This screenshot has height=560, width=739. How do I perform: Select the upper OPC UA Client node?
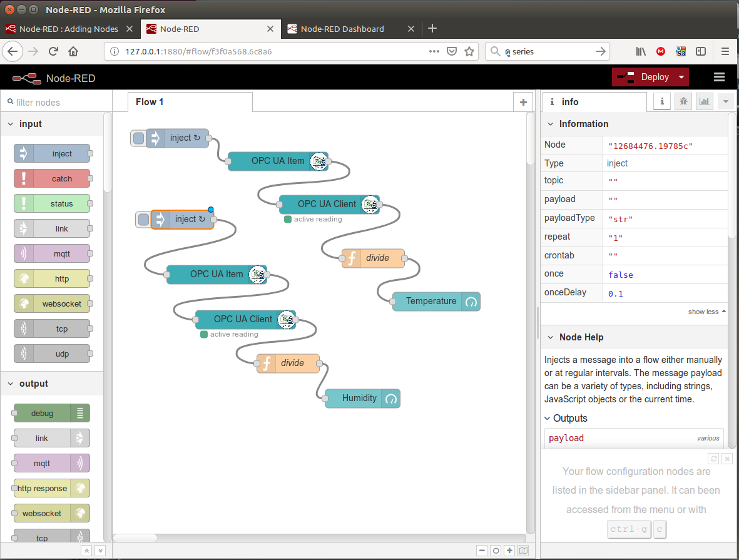(x=329, y=205)
